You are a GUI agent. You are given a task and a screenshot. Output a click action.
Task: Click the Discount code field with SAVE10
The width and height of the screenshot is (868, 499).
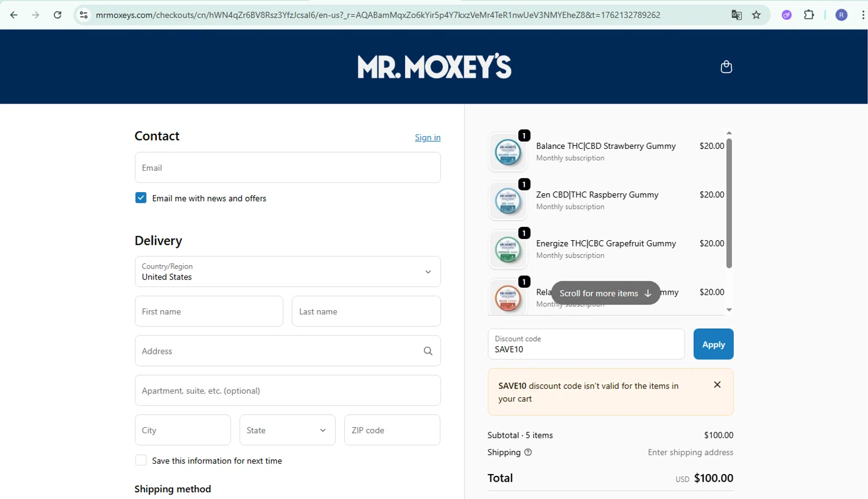pos(586,344)
